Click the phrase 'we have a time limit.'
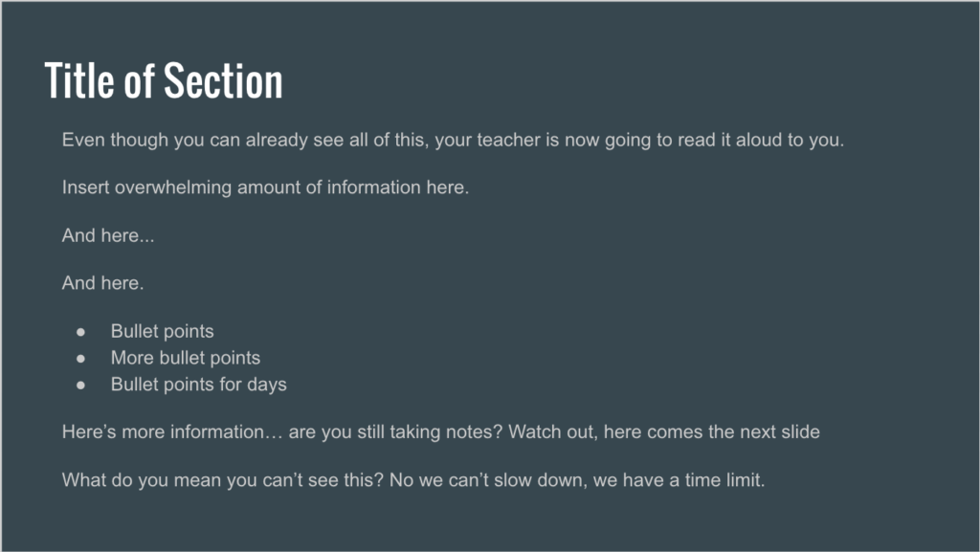980x552 pixels. coord(679,480)
